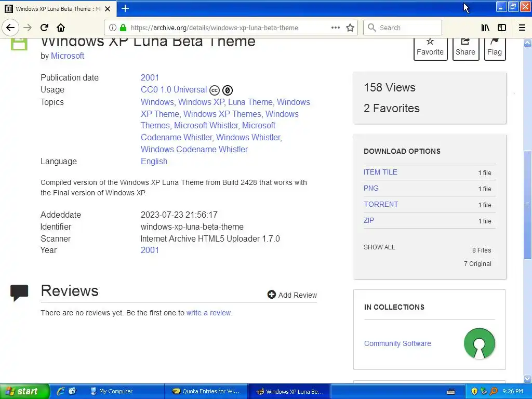Open the Community Software collection link

coord(397,343)
